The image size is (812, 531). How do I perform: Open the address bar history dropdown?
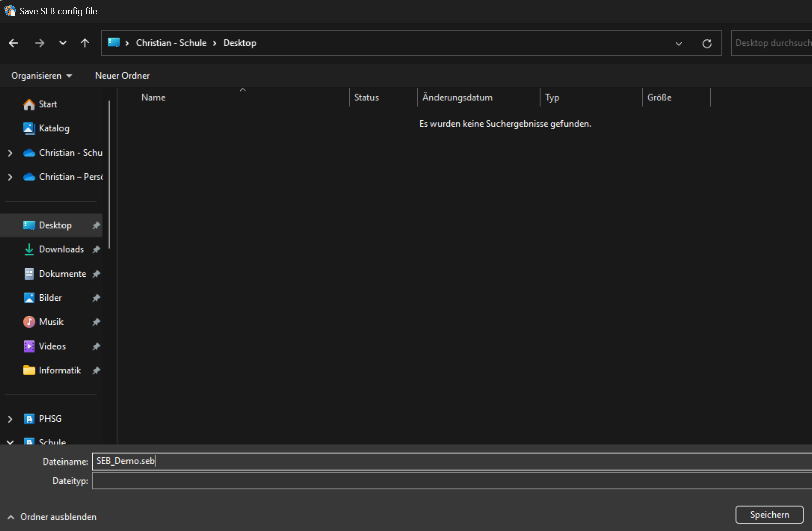point(679,44)
